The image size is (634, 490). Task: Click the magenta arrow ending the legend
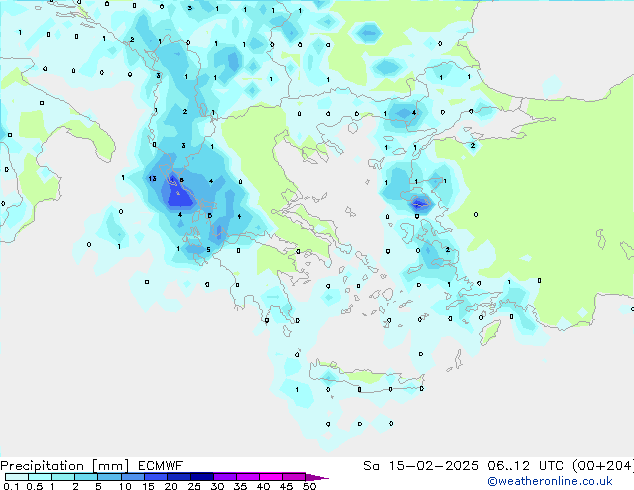click(319, 477)
